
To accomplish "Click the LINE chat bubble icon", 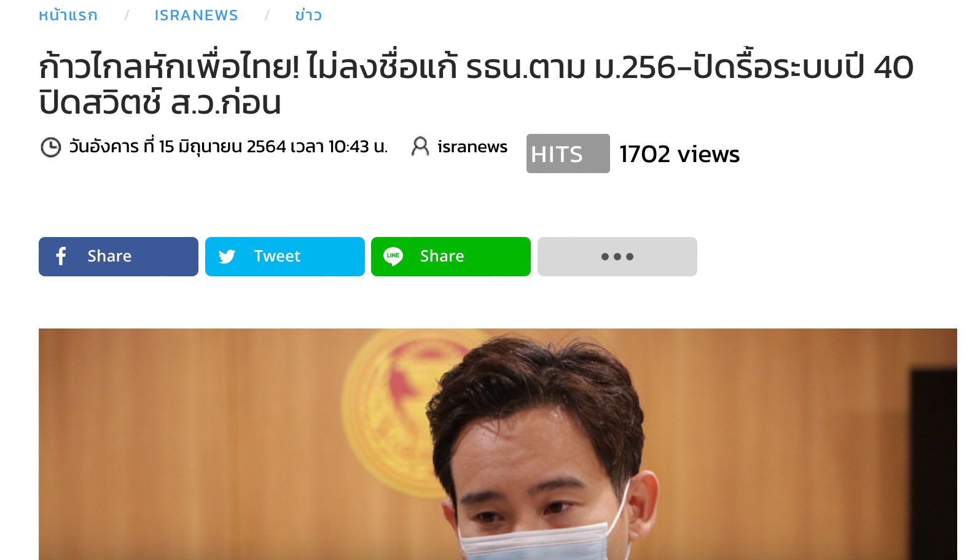I will tap(393, 256).
